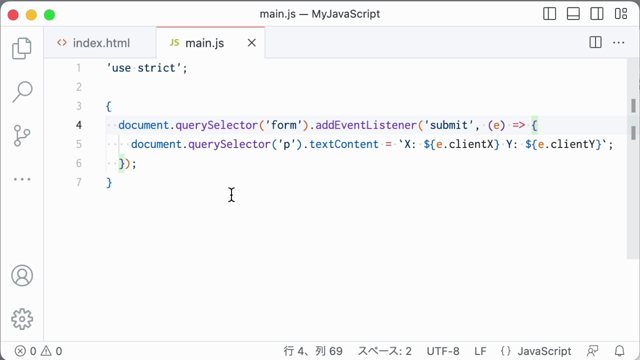Screen dimensions: 640x360
Task: Click e.clientX in template literal
Action: point(464,144)
